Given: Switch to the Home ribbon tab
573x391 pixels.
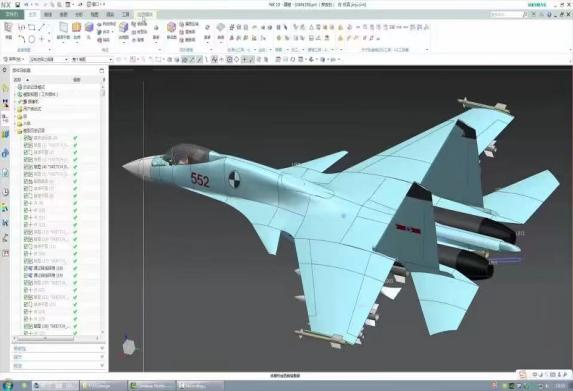Looking at the screenshot, I should [33, 14].
